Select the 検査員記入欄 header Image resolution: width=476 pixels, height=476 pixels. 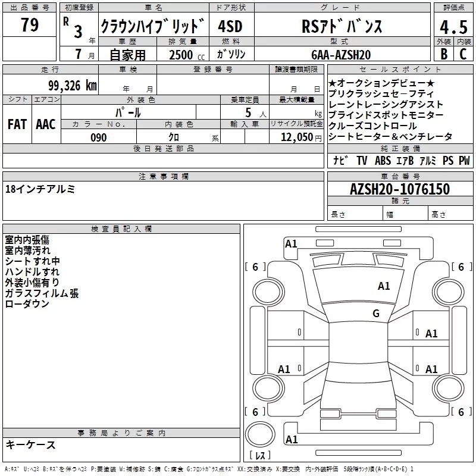[x=121, y=229]
